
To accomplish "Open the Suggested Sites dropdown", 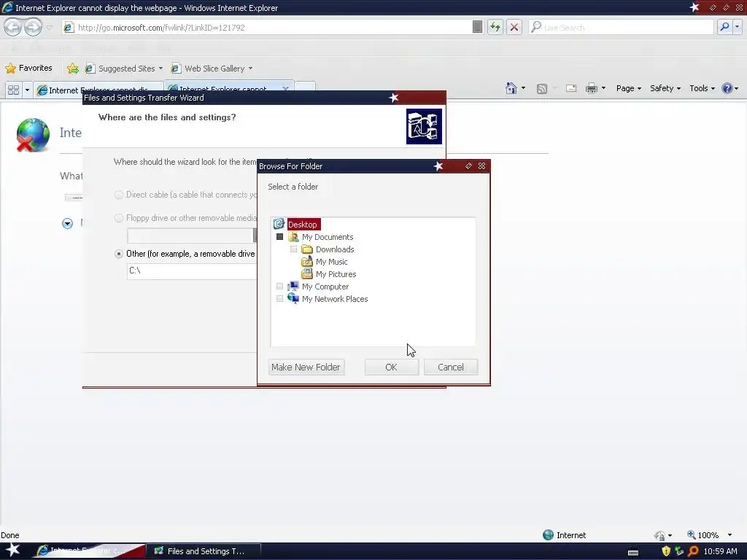I will (160, 69).
